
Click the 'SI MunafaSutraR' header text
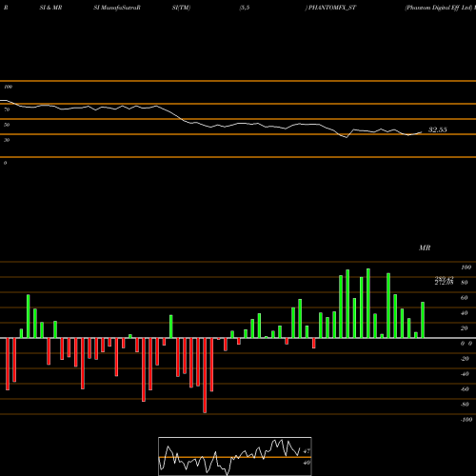point(117,8)
